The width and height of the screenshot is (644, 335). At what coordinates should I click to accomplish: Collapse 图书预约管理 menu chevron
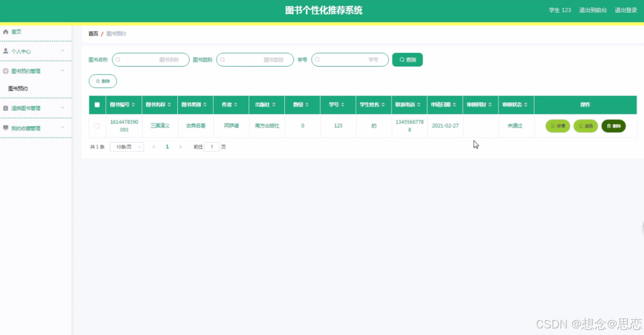pyautogui.click(x=62, y=71)
